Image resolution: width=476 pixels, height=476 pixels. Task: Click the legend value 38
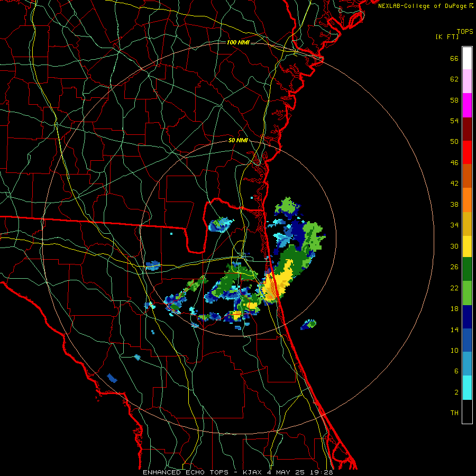point(454,204)
